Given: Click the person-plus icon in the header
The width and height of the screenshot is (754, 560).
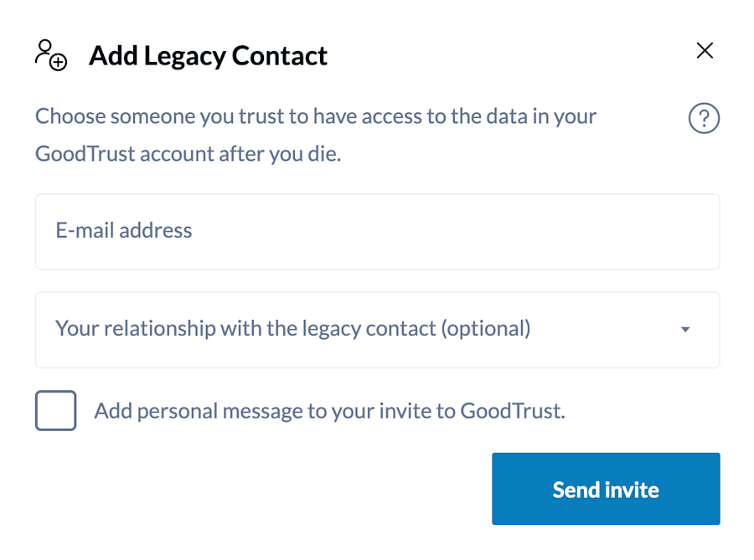Looking at the screenshot, I should pos(50,55).
